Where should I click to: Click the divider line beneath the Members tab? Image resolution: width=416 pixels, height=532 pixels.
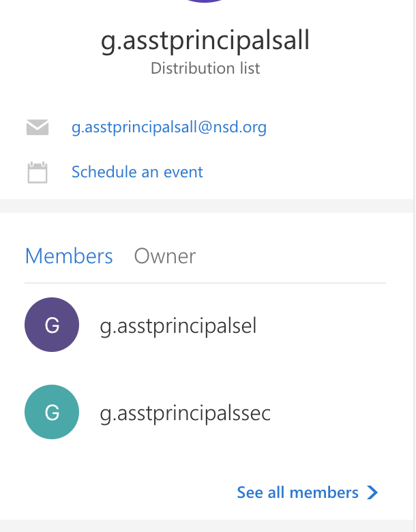tap(205, 282)
